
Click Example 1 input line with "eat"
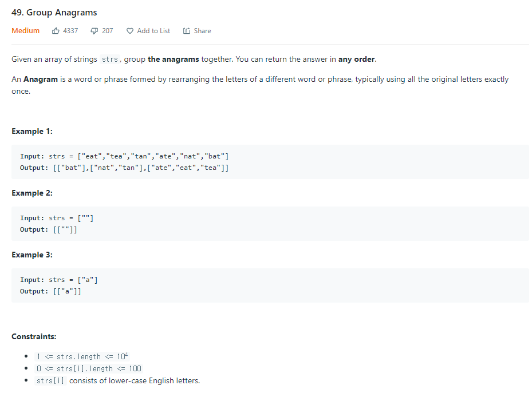[x=124, y=156]
